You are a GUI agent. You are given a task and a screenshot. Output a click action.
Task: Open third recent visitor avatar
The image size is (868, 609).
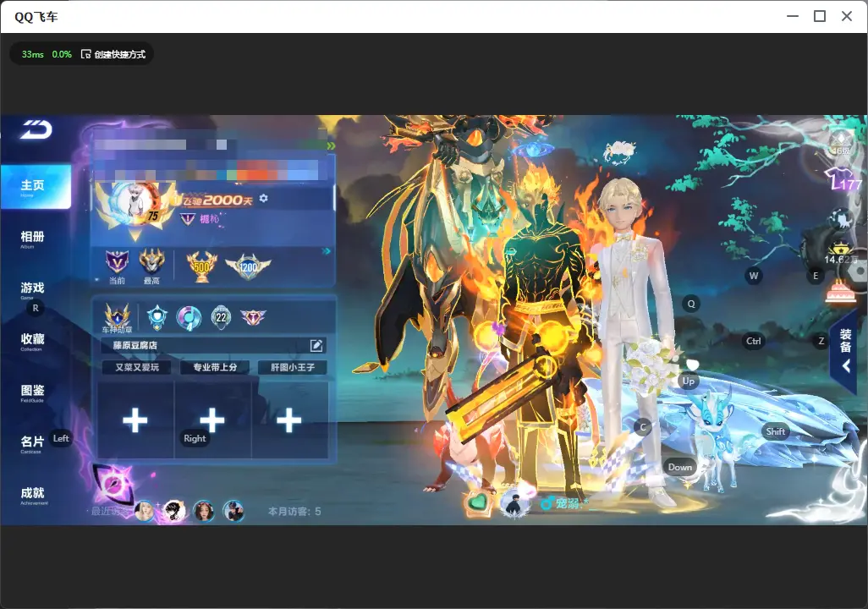pos(204,510)
